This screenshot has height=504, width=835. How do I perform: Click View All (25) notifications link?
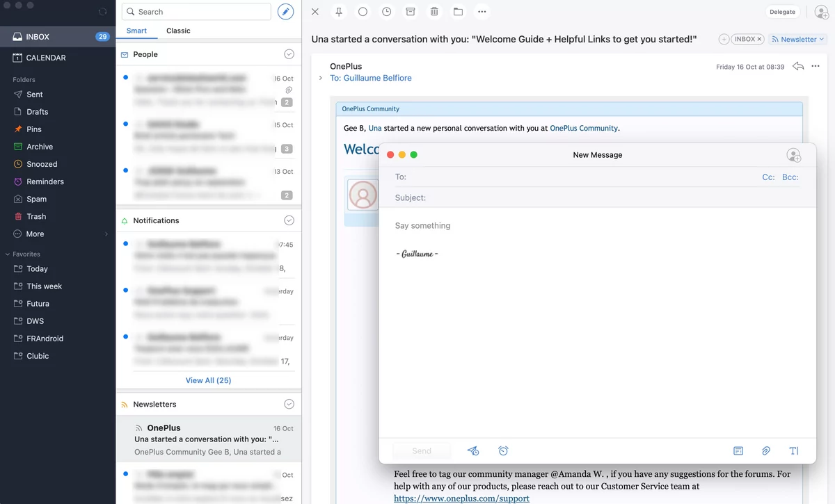tap(208, 380)
